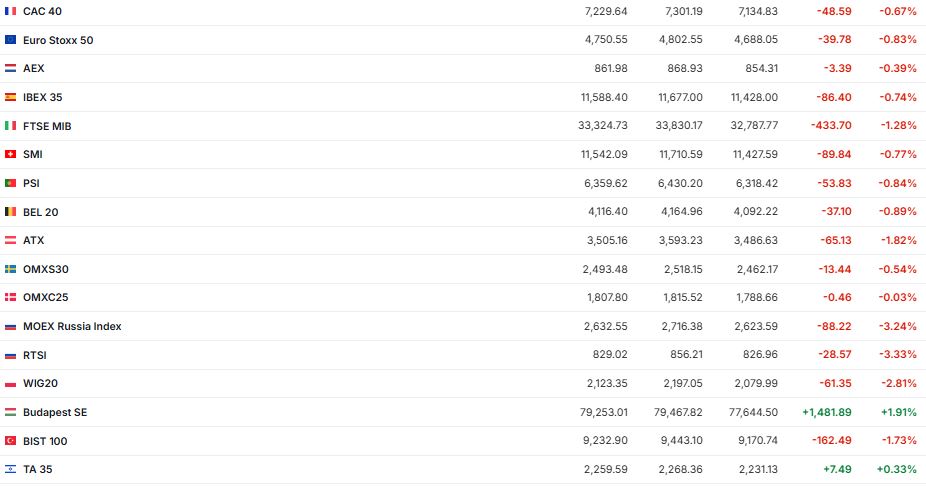The width and height of the screenshot is (926, 489).
Task: Open the FTSE MIB index link
Action: (47, 126)
